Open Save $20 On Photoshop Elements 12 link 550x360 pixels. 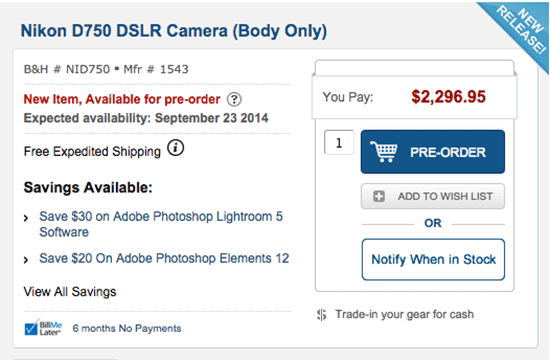(164, 259)
